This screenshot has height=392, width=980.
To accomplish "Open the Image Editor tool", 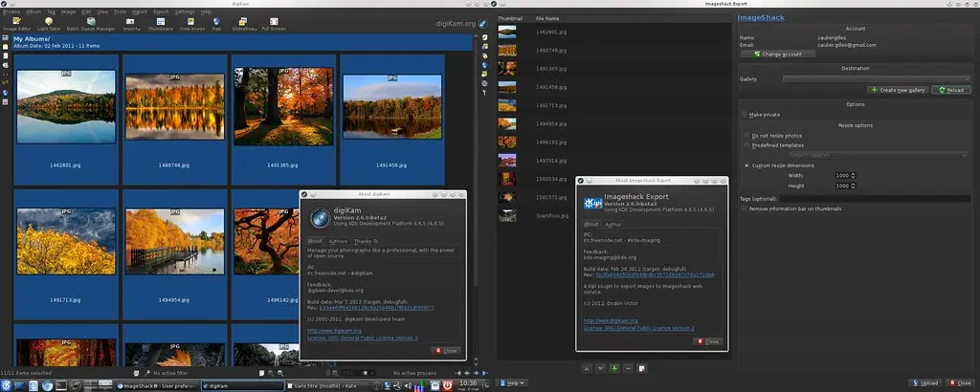I will (18, 24).
